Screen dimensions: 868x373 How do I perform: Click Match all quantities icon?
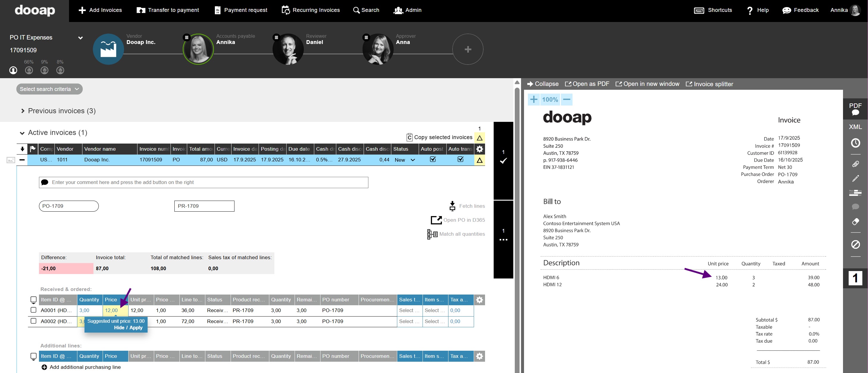click(x=432, y=234)
